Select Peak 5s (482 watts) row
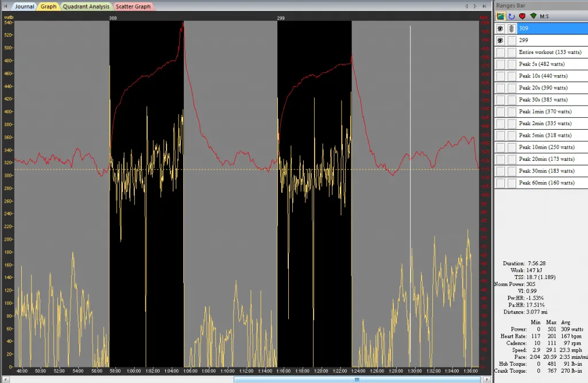Screen dimensions: 588x383 click(x=552, y=64)
